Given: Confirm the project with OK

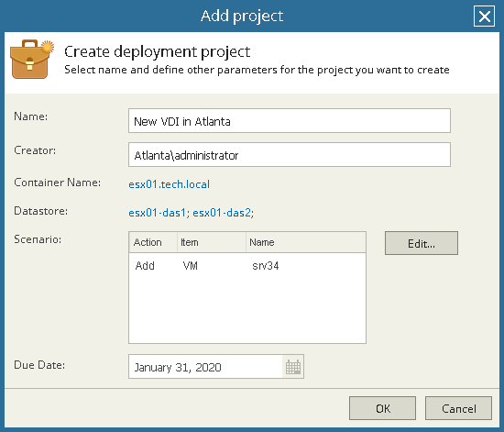Looking at the screenshot, I should pos(382,408).
